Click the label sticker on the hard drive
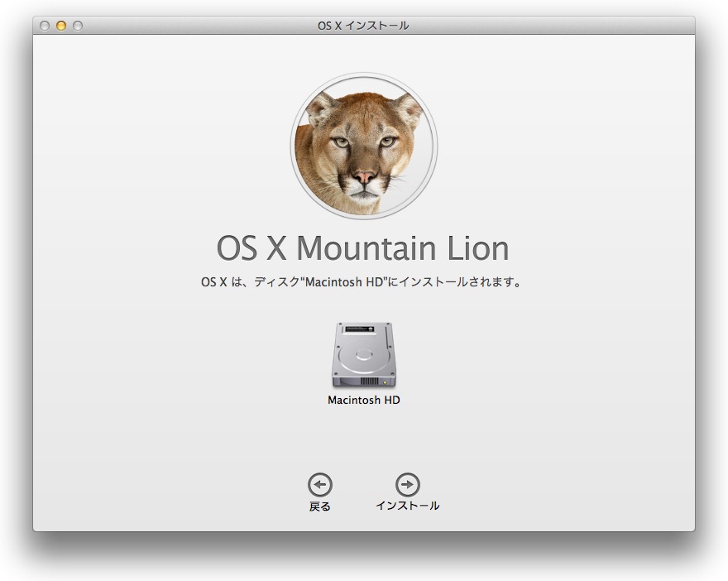 (360, 329)
